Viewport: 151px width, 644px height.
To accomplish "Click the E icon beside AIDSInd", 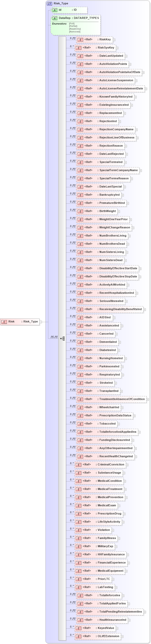I will tap(80, 318).
